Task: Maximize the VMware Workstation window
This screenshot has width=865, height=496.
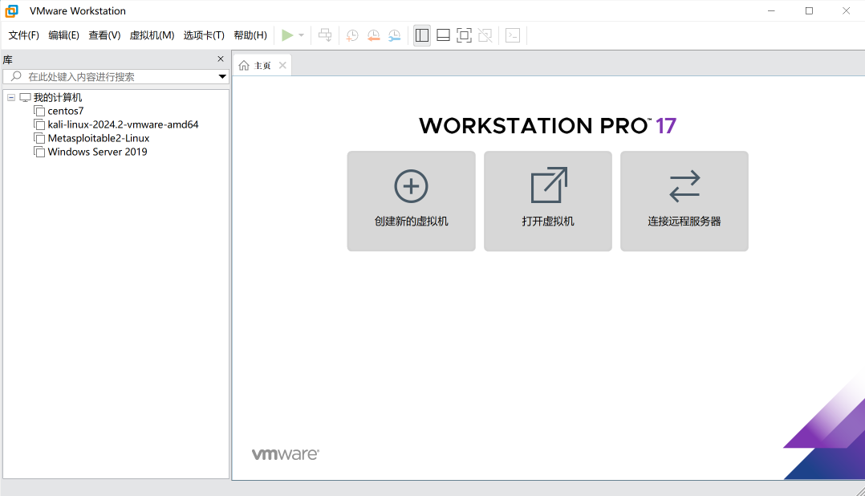Action: [x=809, y=10]
